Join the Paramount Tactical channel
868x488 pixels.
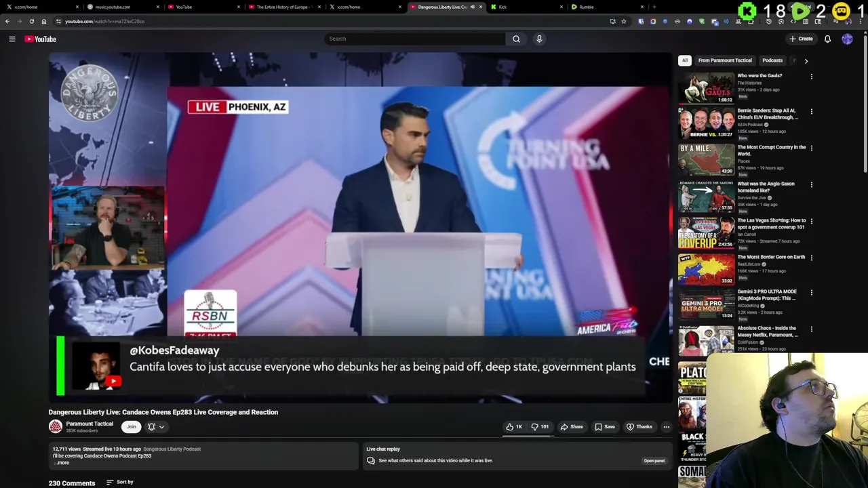click(x=132, y=427)
